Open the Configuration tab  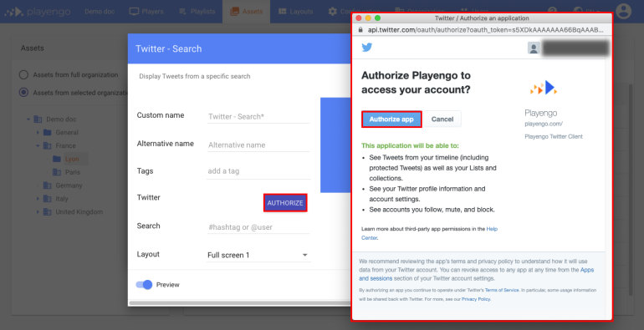(x=354, y=12)
